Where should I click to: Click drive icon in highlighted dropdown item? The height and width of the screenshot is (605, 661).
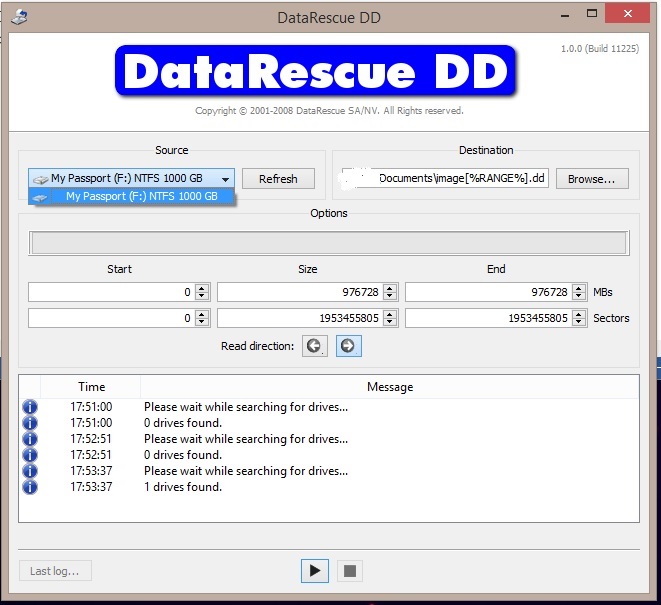click(x=40, y=197)
